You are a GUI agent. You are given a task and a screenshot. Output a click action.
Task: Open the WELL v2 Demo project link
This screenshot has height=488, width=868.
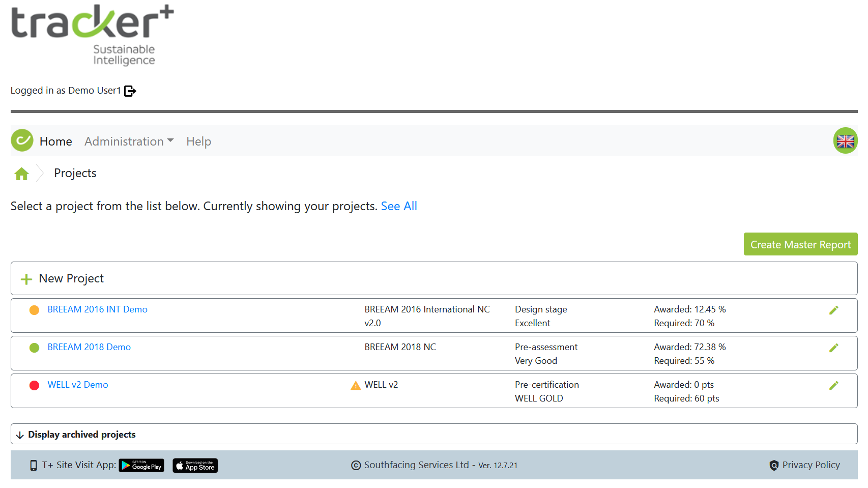[78, 385]
